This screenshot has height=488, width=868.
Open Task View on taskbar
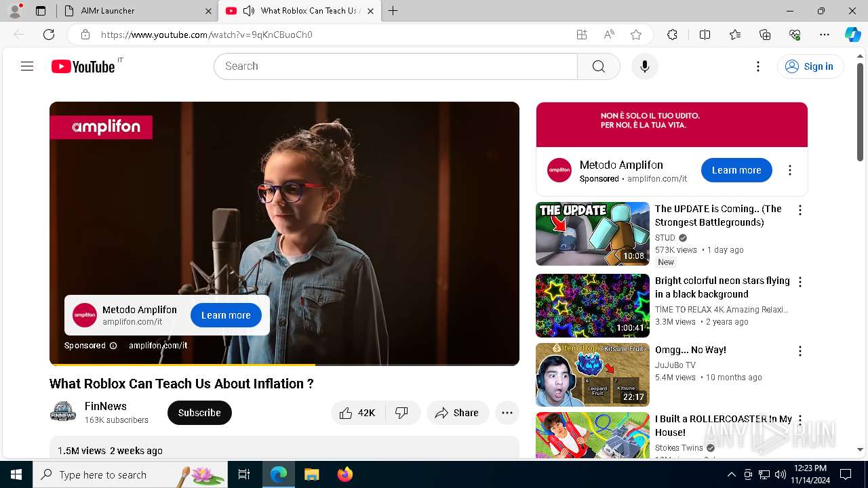[244, 474]
